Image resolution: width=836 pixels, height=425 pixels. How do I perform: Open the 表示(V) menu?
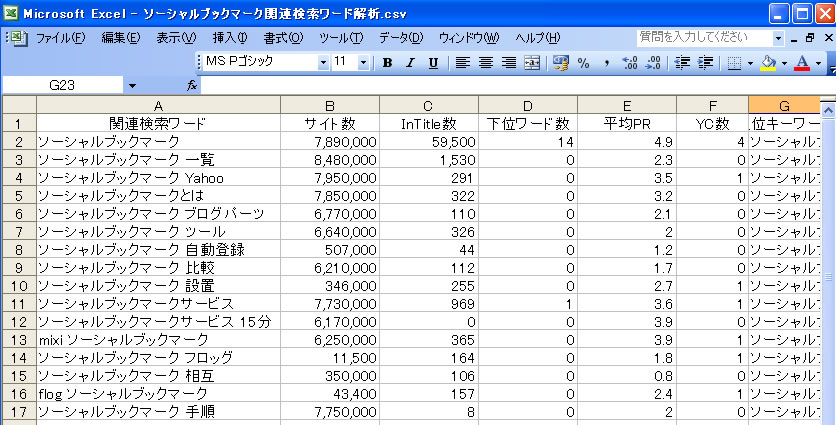coord(176,38)
